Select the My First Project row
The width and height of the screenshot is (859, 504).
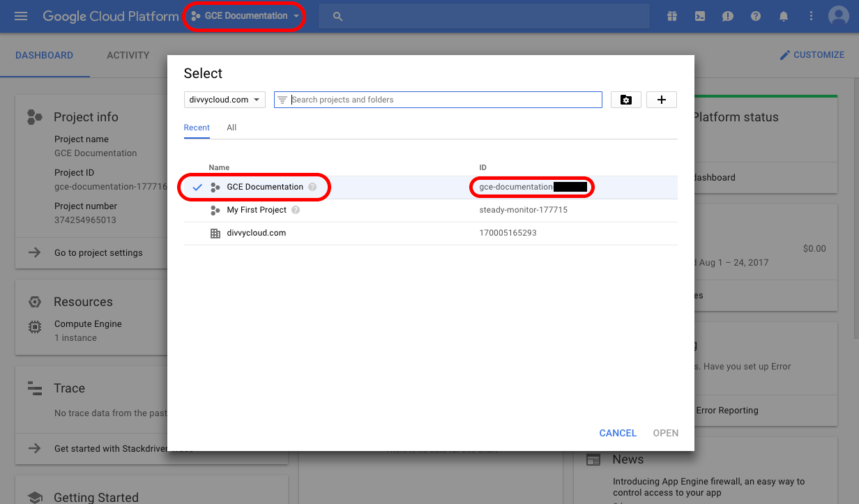[431, 210]
